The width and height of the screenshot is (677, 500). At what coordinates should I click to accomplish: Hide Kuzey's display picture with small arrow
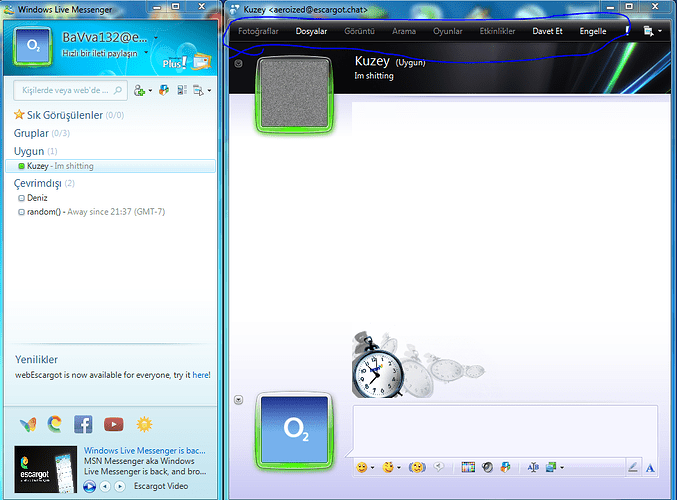coord(238,64)
